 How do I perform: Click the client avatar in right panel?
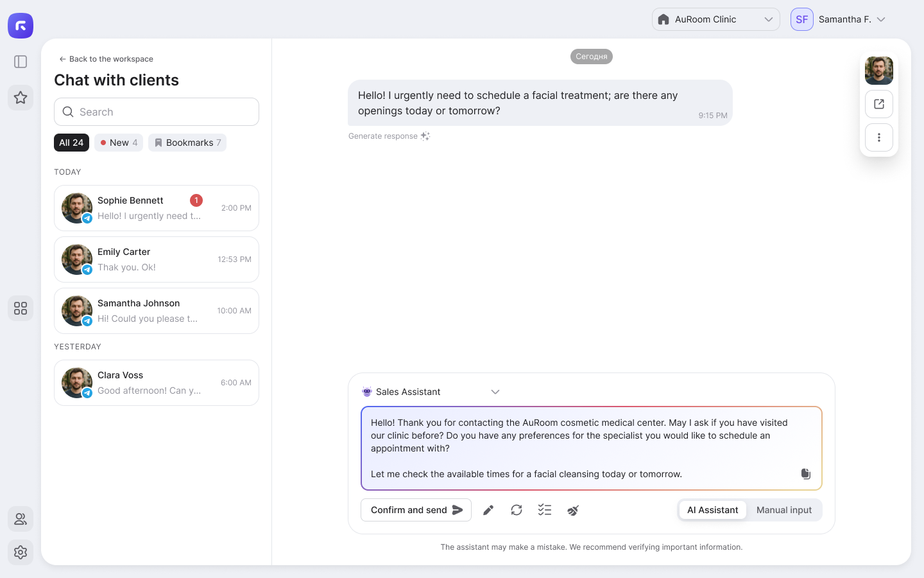[879, 71]
